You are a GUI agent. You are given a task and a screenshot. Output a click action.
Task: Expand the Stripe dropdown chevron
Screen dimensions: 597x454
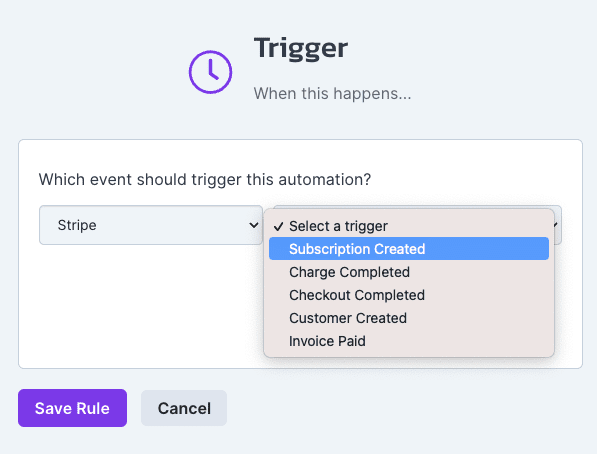tap(254, 225)
